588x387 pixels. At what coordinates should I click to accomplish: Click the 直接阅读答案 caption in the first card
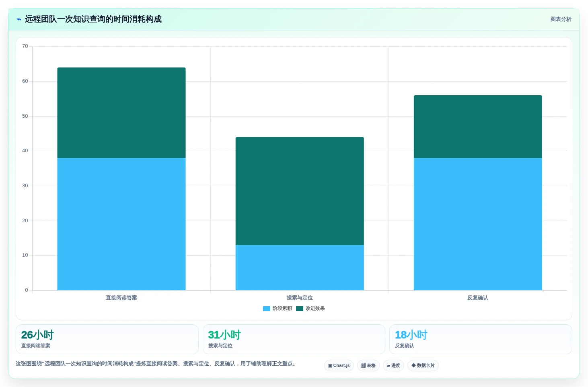(x=36, y=346)
